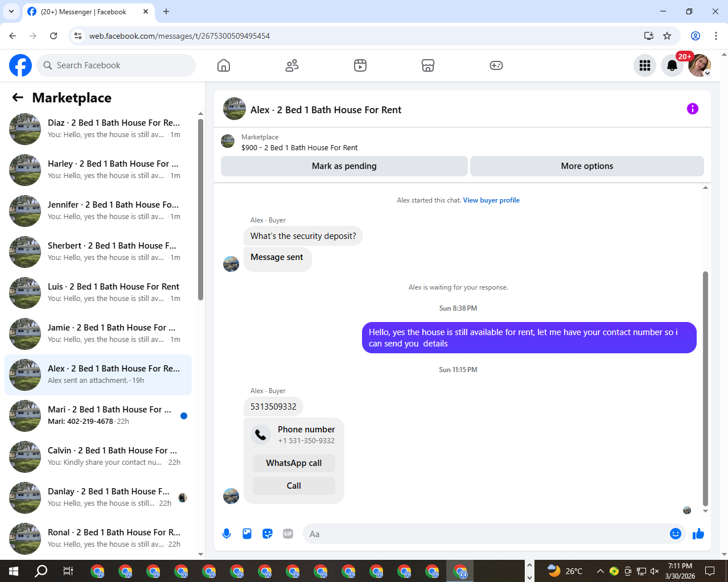Viewport: 728px width, 582px height.
Task: Open the Home feed icon
Action: 224,65
